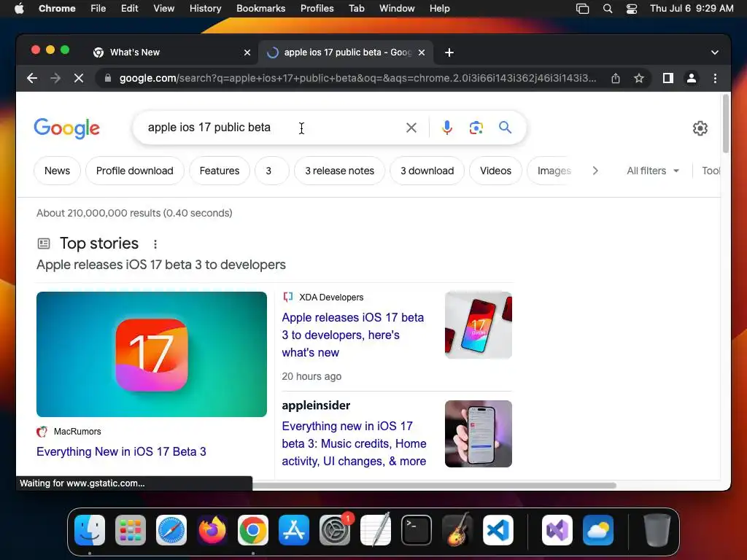Open GarageBand from the dock

(x=457, y=530)
